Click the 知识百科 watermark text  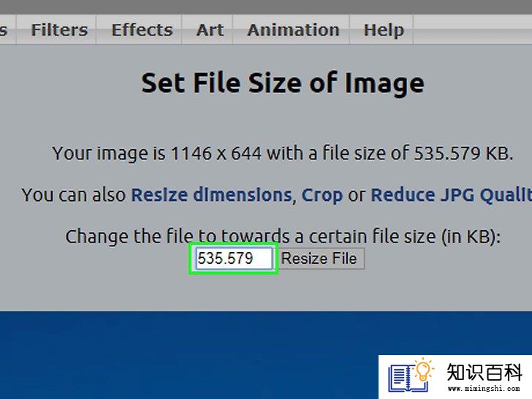484,372
